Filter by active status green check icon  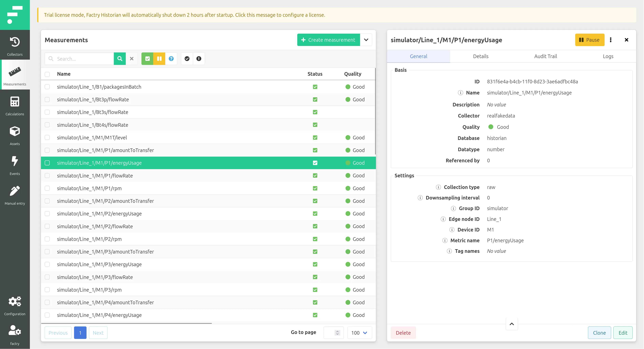click(x=147, y=59)
